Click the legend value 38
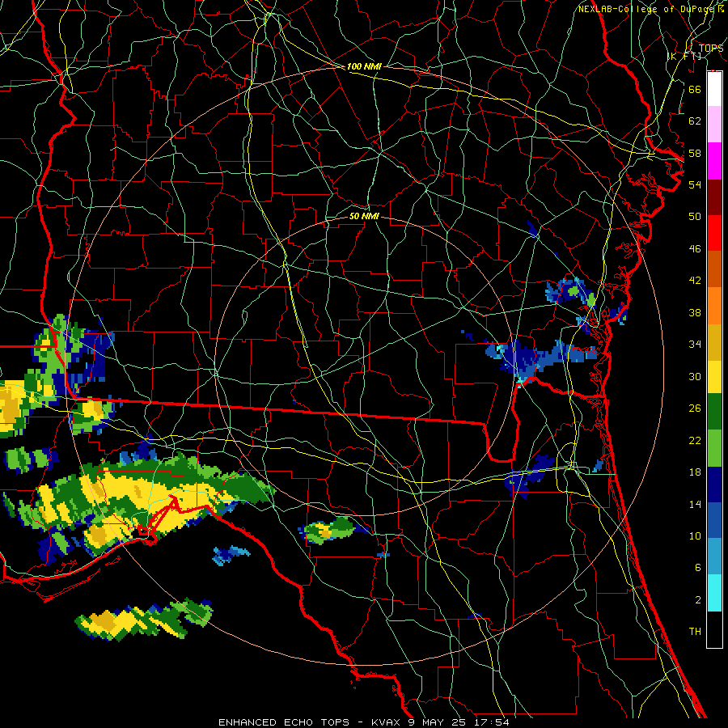The height and width of the screenshot is (728, 728). (695, 312)
